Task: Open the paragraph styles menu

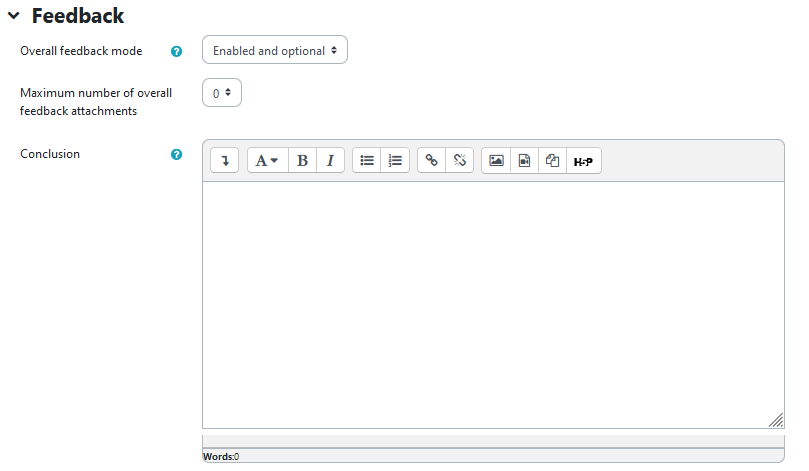Action: (x=267, y=160)
